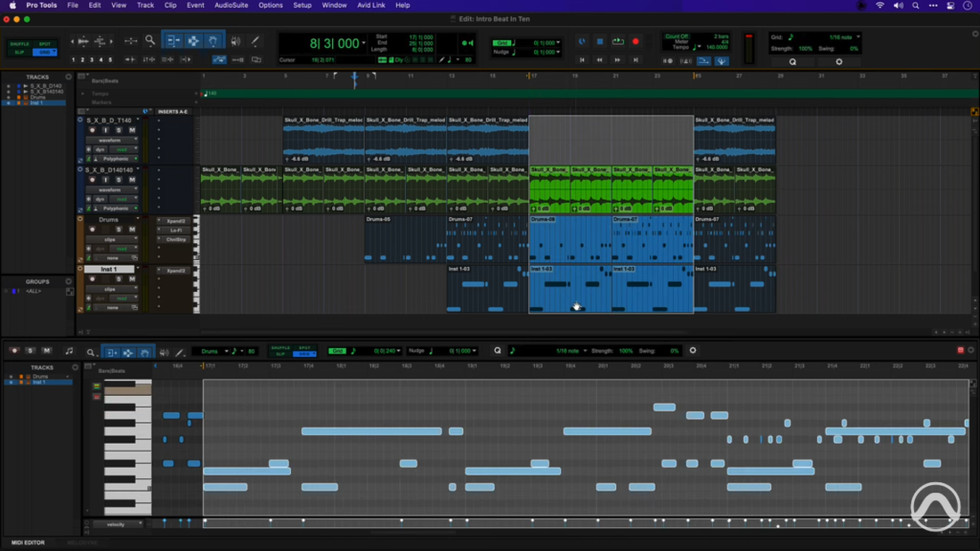This screenshot has width=980, height=551.
Task: Open Drums automation mode read selector
Action: pyautogui.click(x=124, y=249)
